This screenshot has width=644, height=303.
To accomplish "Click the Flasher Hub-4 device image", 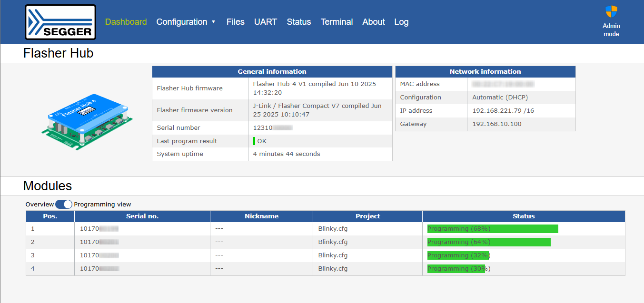I will point(87,121).
